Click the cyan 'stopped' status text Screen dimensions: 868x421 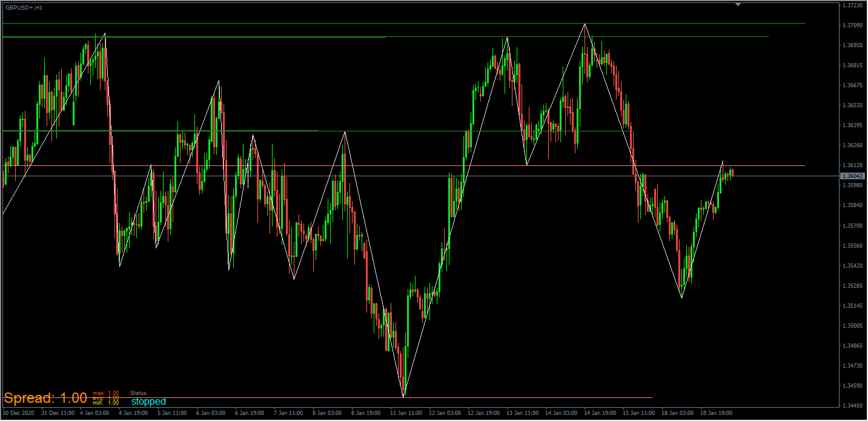148,401
